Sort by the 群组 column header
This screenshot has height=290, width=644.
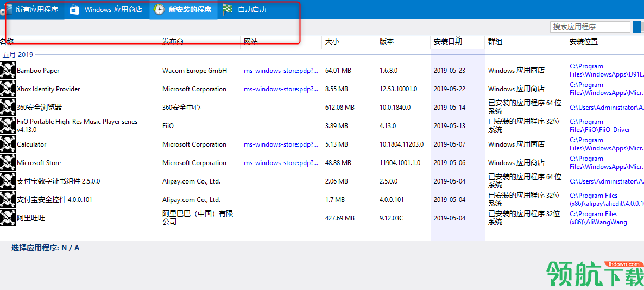[x=495, y=41]
